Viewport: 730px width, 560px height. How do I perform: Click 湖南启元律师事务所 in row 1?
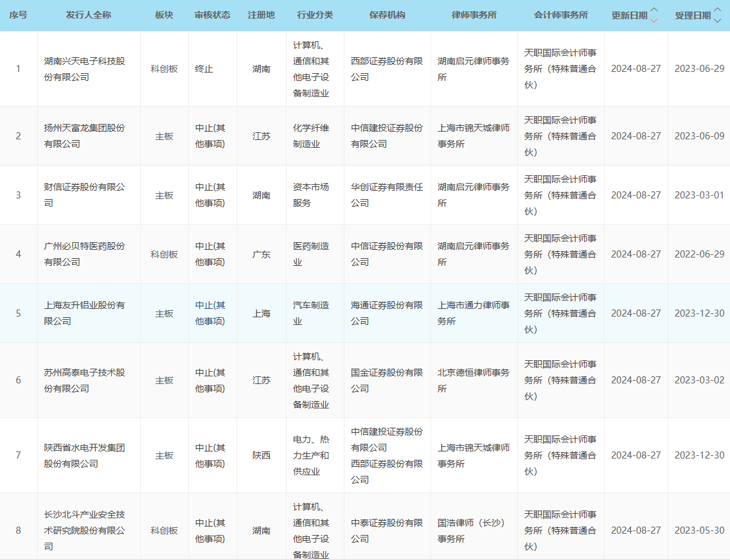click(474, 67)
